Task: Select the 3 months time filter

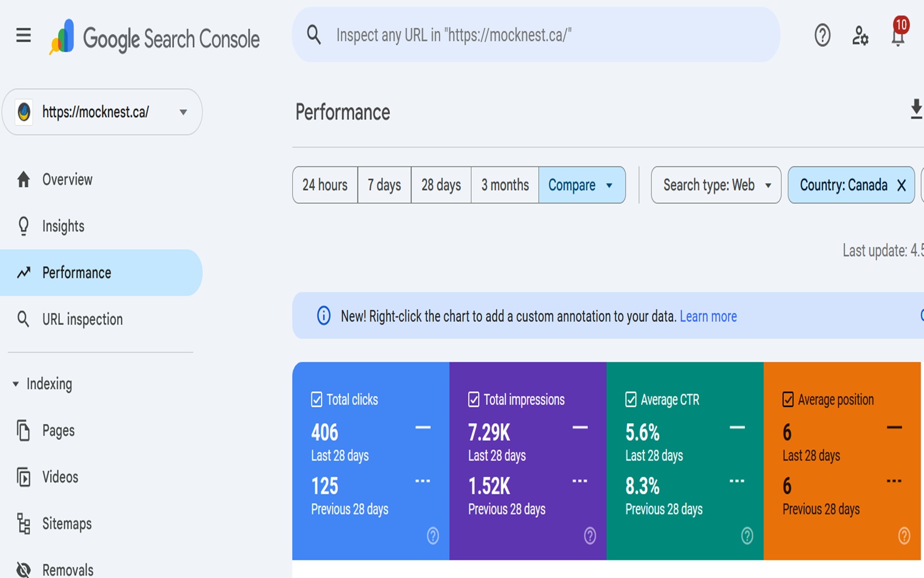Action: (504, 185)
